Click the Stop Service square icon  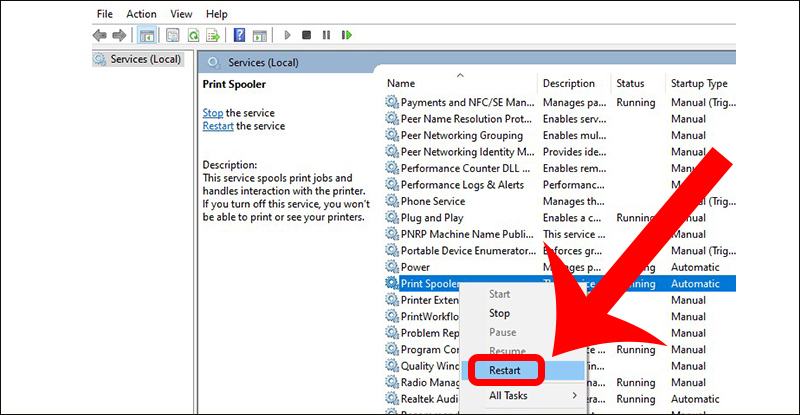[307, 35]
